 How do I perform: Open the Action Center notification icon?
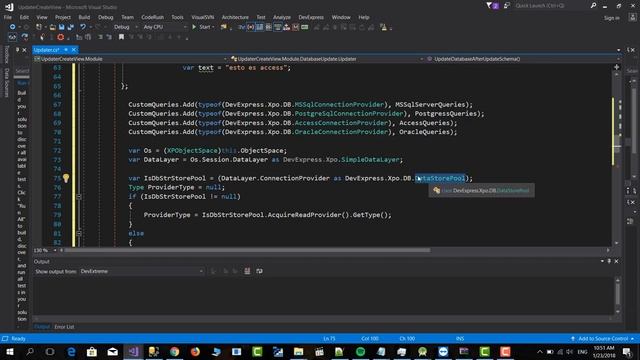[627, 351]
